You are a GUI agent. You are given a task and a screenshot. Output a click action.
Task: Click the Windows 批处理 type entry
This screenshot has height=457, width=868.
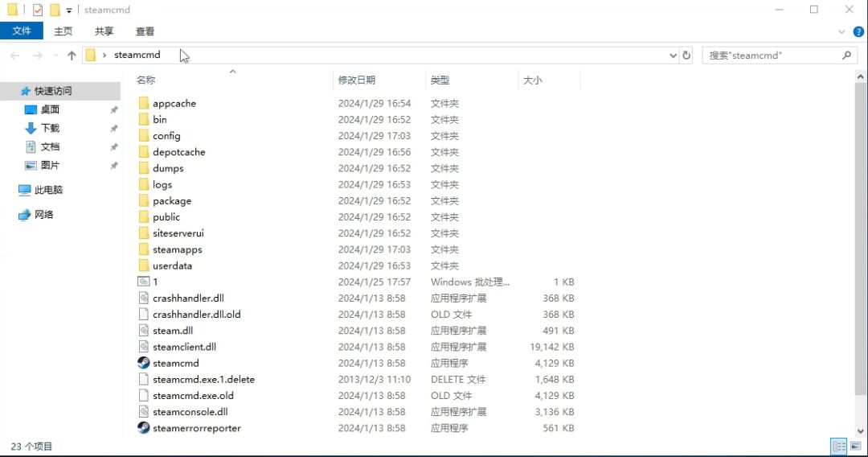coord(470,282)
